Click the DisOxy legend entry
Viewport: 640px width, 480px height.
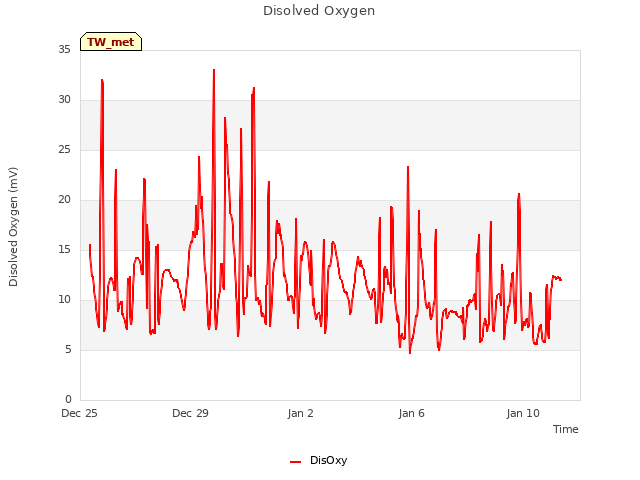(x=318, y=460)
